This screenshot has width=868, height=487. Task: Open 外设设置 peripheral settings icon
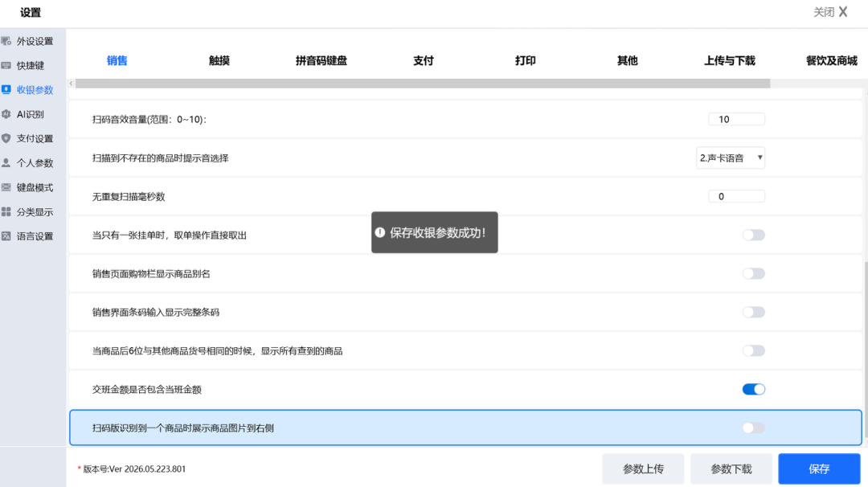tap(6, 41)
